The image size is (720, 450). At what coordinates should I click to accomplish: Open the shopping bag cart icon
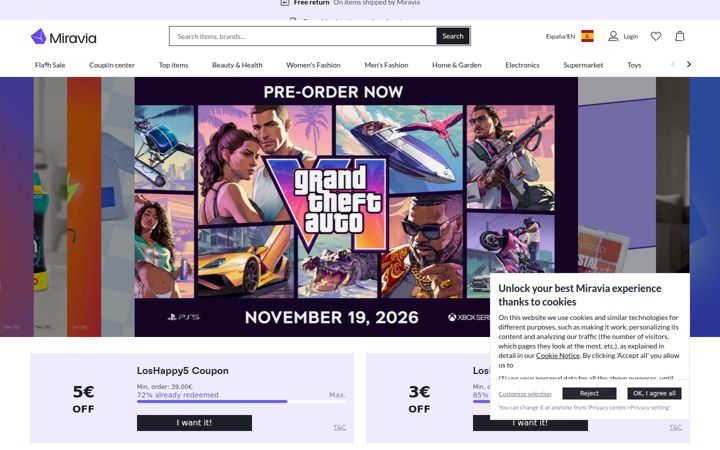tap(680, 36)
